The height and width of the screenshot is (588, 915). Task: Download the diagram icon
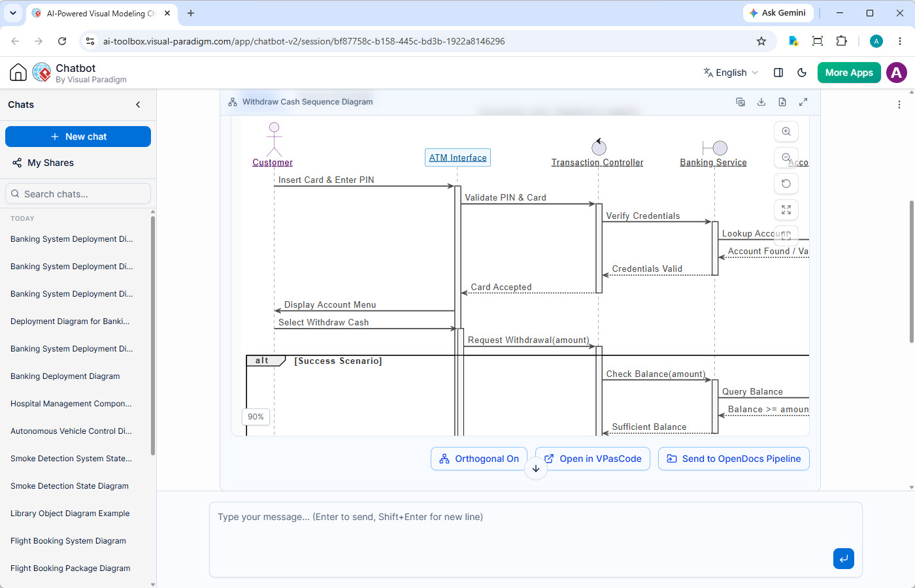coord(761,102)
